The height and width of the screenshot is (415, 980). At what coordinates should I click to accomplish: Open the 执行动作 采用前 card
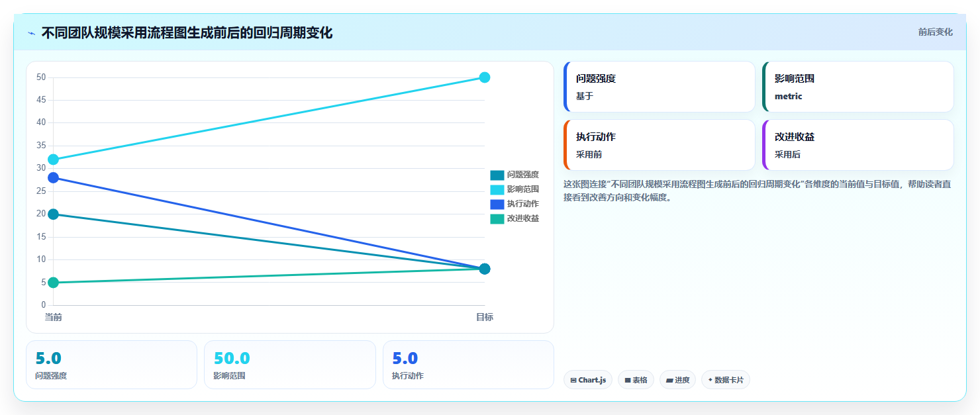[x=659, y=145]
